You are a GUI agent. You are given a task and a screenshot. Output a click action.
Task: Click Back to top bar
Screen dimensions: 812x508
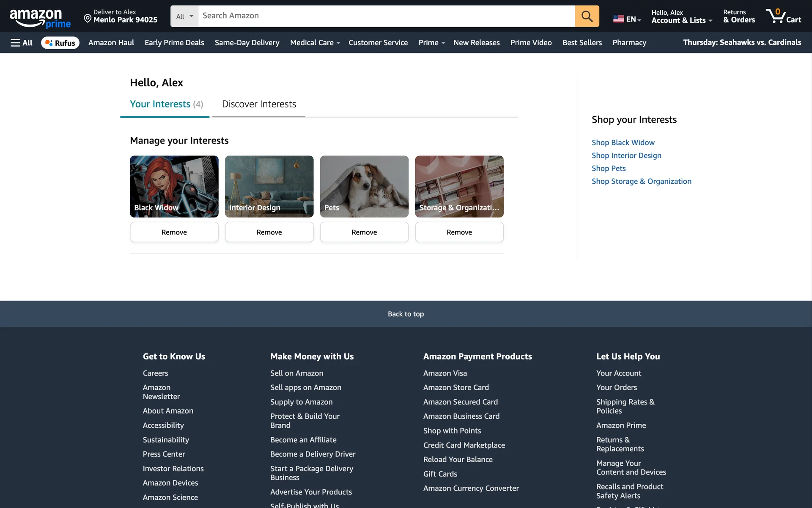click(406, 314)
